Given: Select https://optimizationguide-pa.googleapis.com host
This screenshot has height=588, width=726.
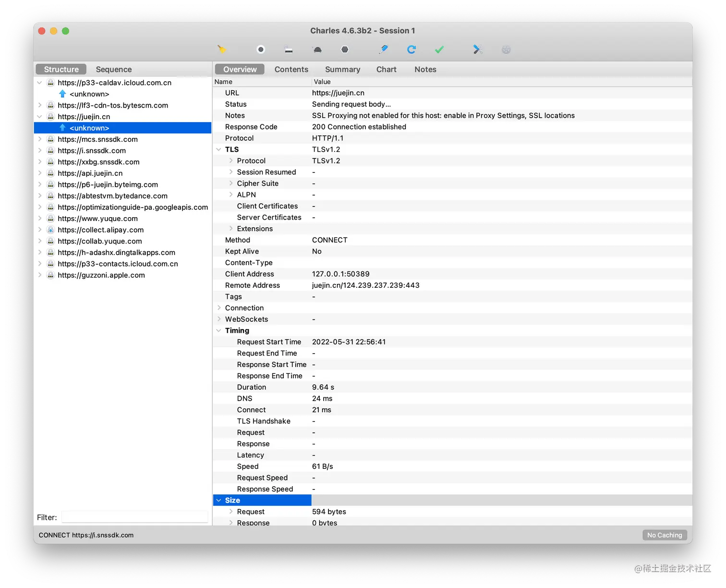Looking at the screenshot, I should pos(133,207).
